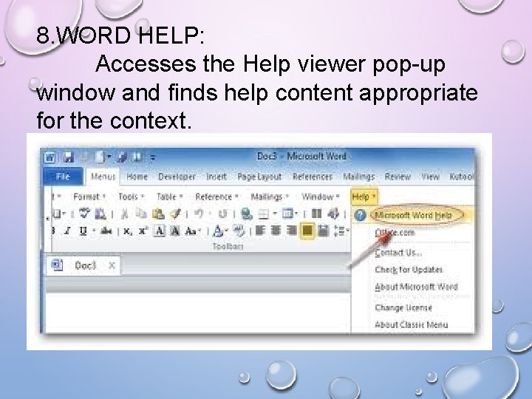The image size is (532, 399).
Task: Expand the Tools classic menu
Action: point(132,197)
